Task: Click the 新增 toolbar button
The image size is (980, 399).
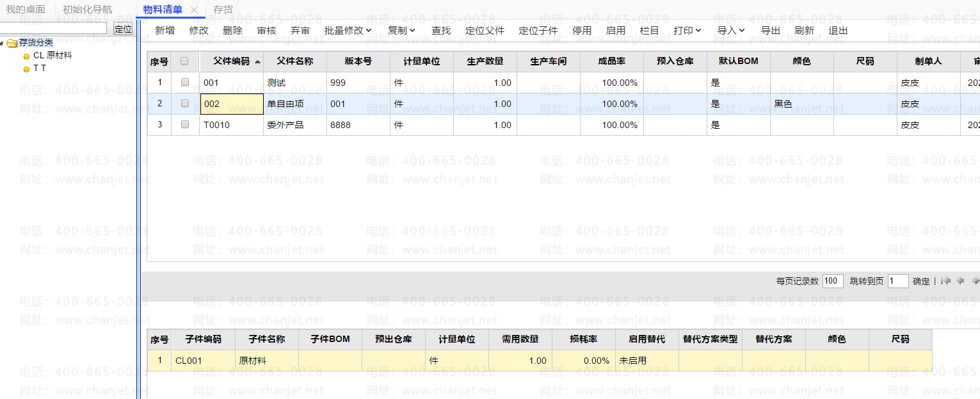Action: (165, 30)
